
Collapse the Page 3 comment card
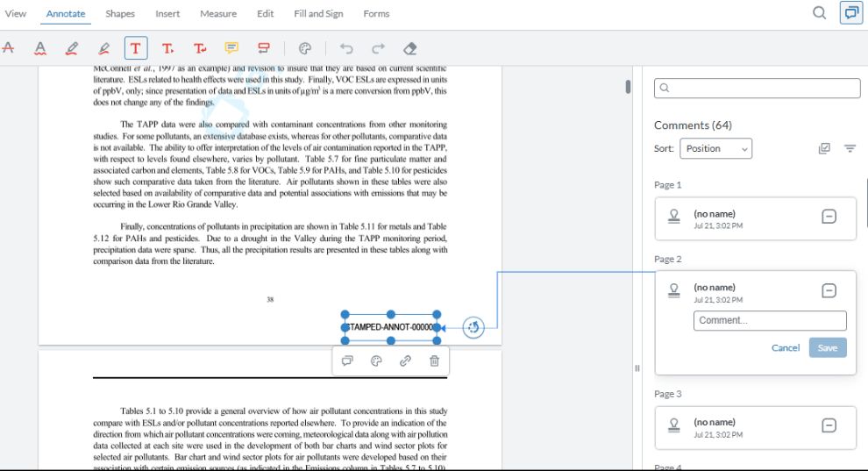click(x=829, y=425)
